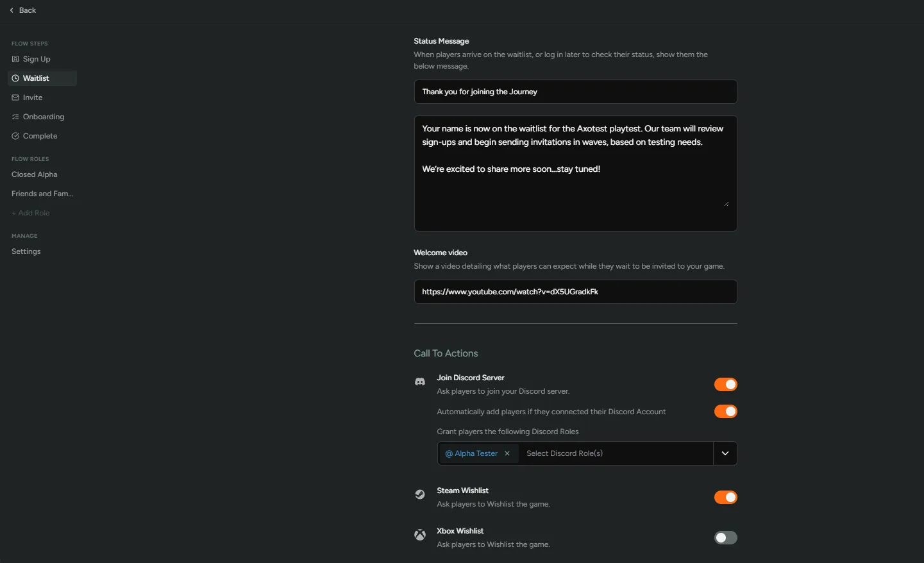The height and width of the screenshot is (563, 924).
Task: Click Add Role under Flow Roles
Action: [30, 212]
